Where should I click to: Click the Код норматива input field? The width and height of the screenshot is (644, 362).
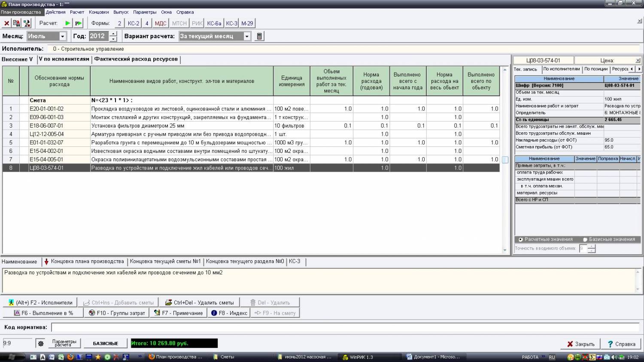[343, 328]
